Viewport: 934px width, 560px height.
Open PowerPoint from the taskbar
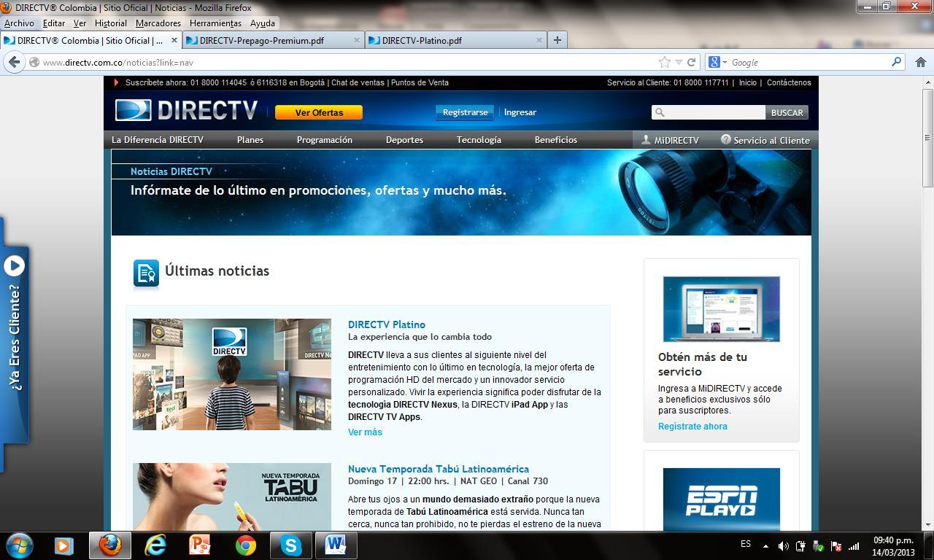[199, 545]
